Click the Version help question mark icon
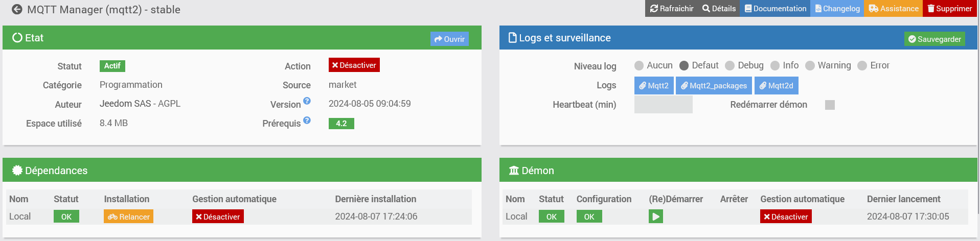 [x=307, y=101]
